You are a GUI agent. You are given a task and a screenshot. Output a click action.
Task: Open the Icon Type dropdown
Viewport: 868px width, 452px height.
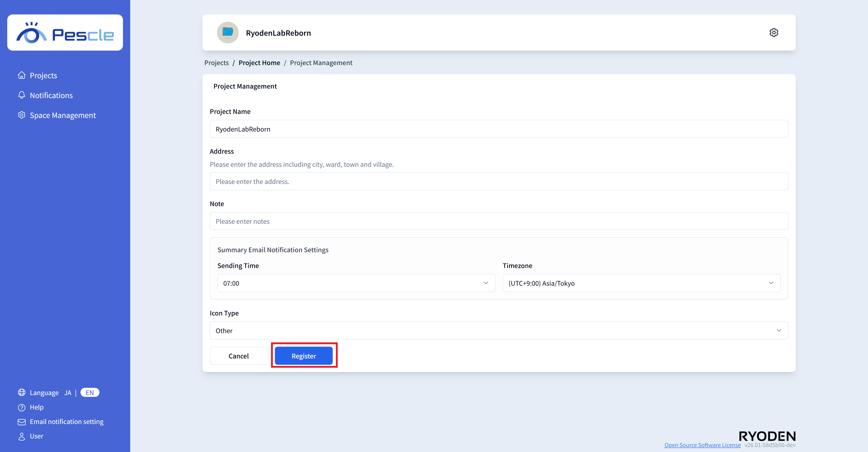[499, 330]
